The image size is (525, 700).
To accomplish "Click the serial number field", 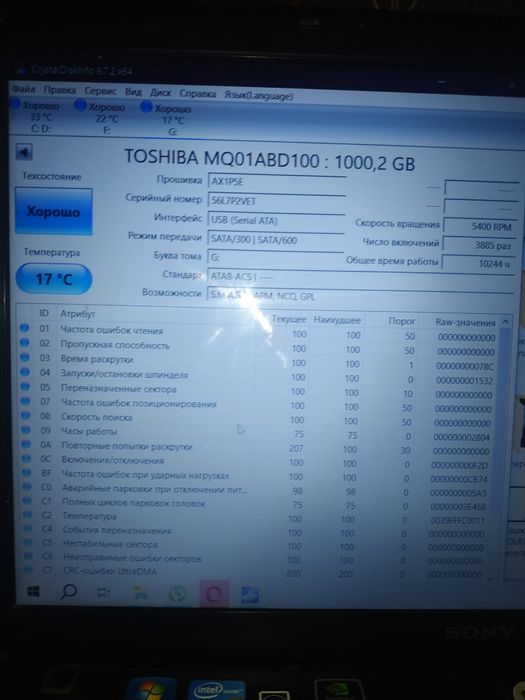I will [277, 200].
